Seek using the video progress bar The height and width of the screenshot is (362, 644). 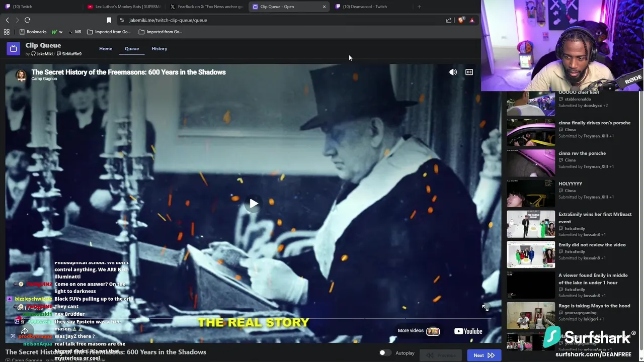[254, 318]
